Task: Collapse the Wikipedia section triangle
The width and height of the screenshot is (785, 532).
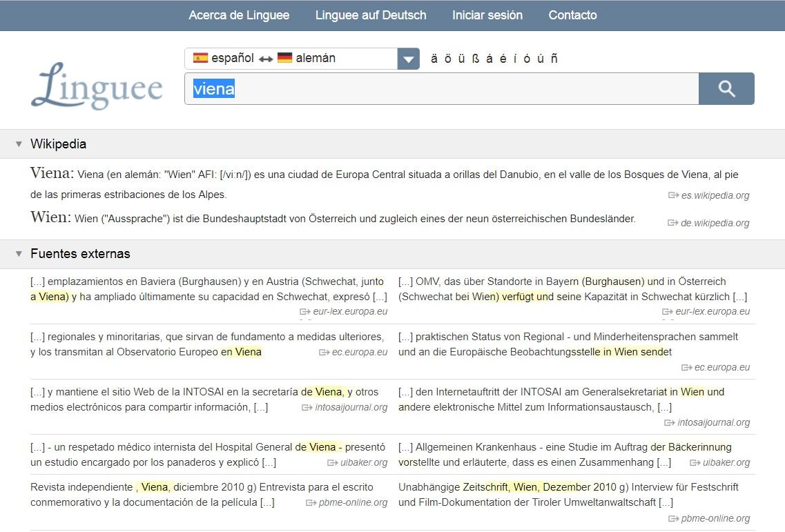Action: pyautogui.click(x=19, y=144)
